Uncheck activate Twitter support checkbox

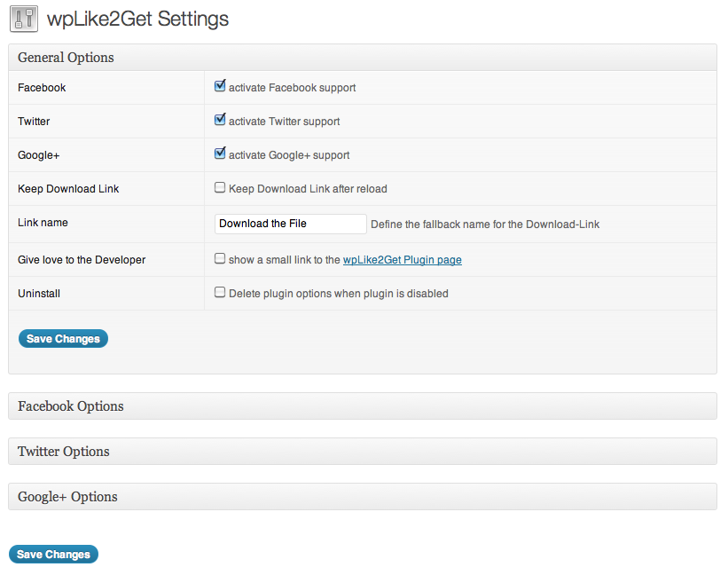point(220,120)
